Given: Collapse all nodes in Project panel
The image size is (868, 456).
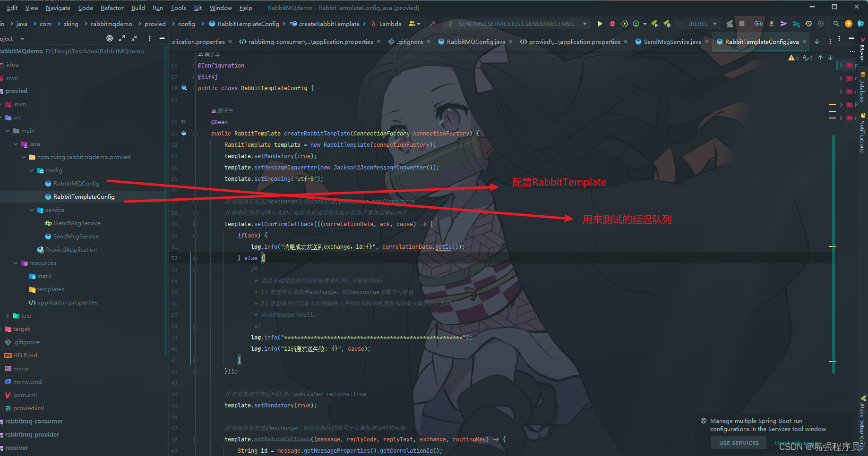Looking at the screenshot, I should click(x=134, y=38).
